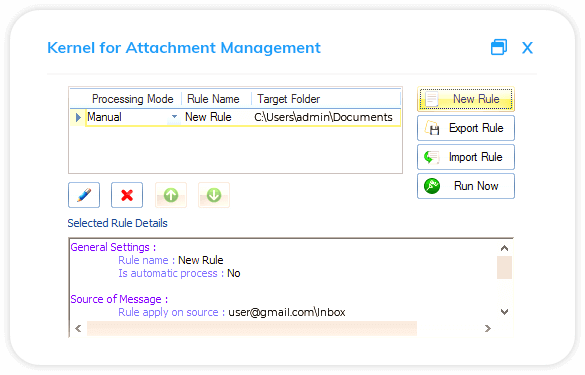Viewport: 585px width, 375px height.
Task: Click the General Settings heading
Action: [113, 247]
